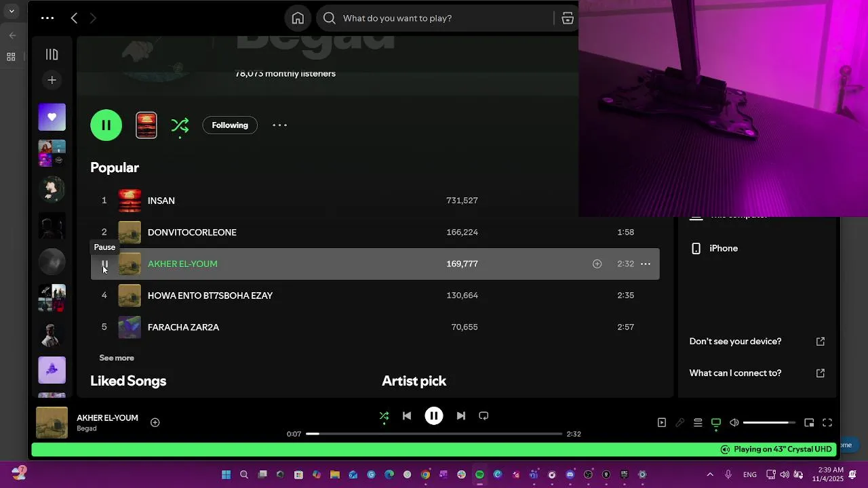Open more options for AKHER EL-YOUM row
The image size is (868, 488).
coord(646,264)
